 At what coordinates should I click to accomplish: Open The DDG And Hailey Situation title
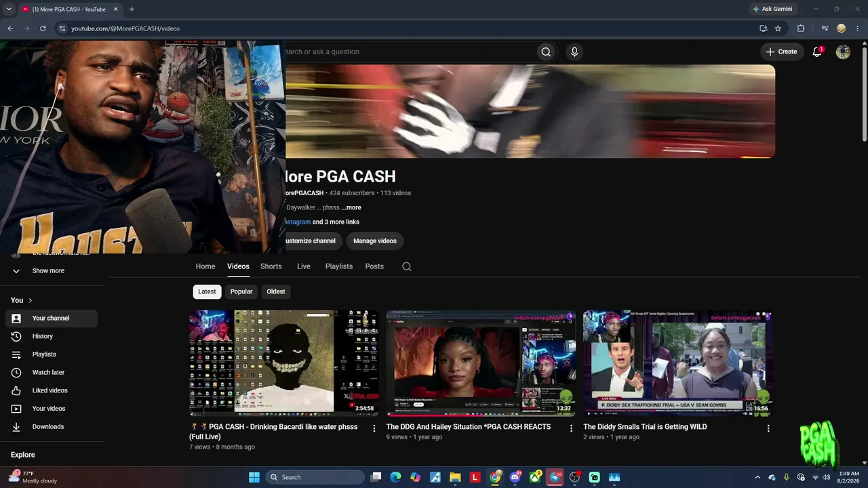469,427
